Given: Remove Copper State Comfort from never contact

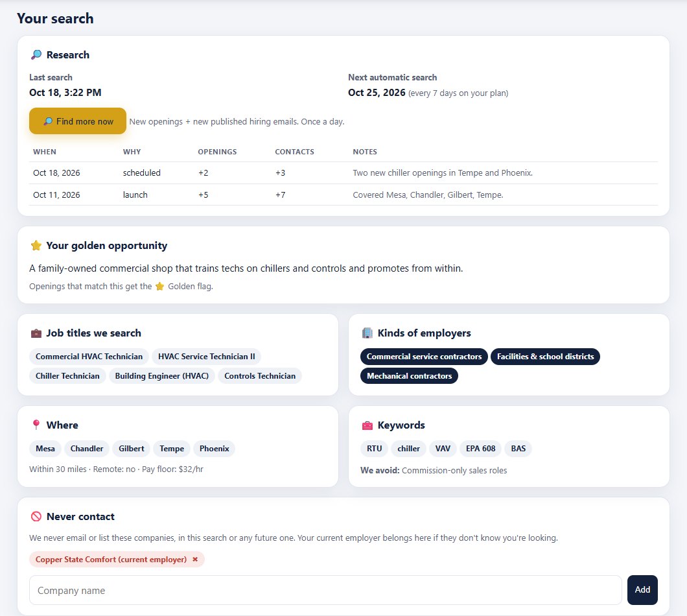Looking at the screenshot, I should [x=195, y=560].
